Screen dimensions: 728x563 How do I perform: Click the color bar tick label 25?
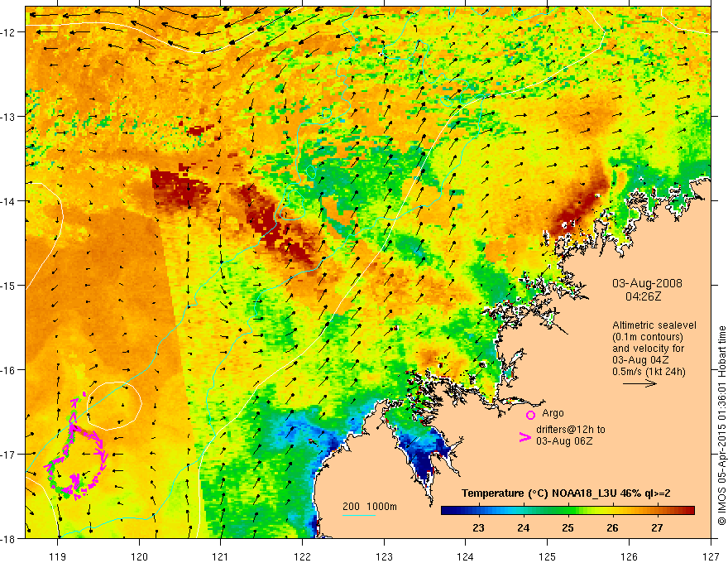click(x=568, y=528)
